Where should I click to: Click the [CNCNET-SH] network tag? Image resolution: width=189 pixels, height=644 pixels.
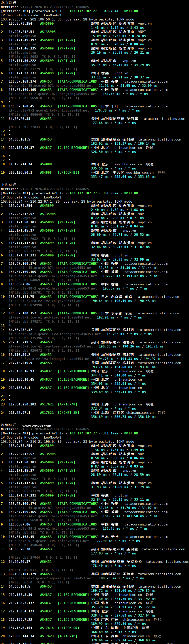[69, 412]
